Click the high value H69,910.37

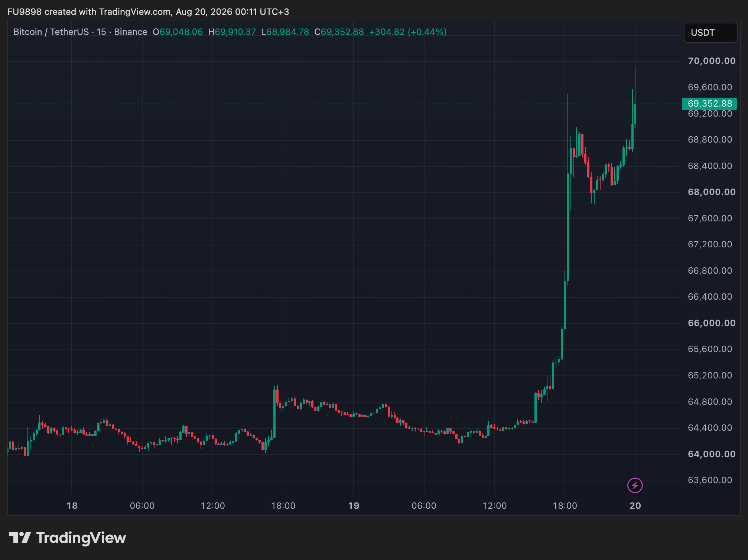[x=232, y=32]
